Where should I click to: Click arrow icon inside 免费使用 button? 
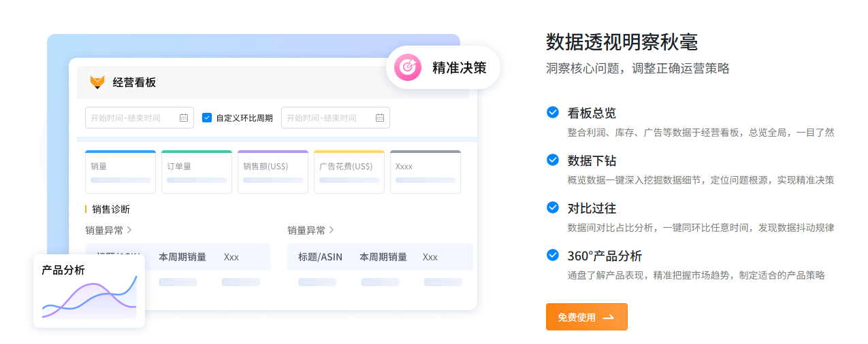(609, 317)
